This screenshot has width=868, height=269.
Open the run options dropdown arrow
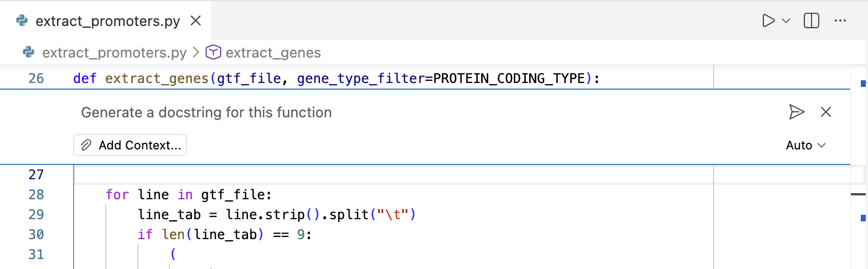click(786, 21)
